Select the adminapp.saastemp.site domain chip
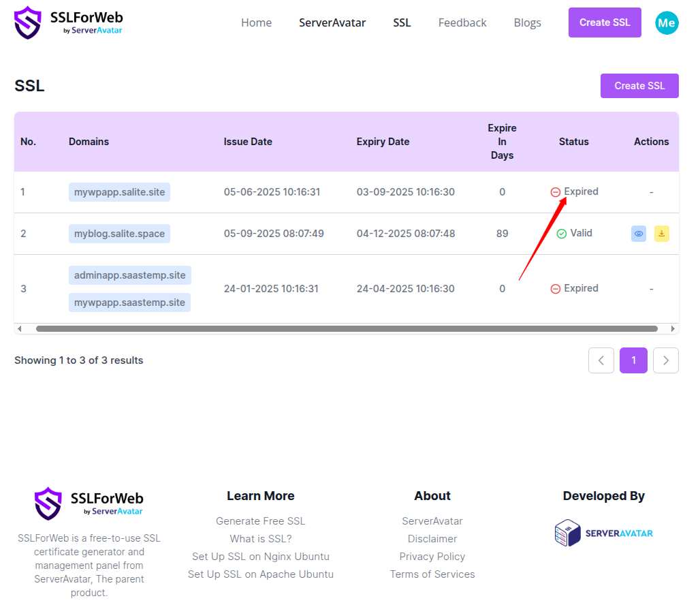Viewport: 700px width, 605px height. click(129, 275)
